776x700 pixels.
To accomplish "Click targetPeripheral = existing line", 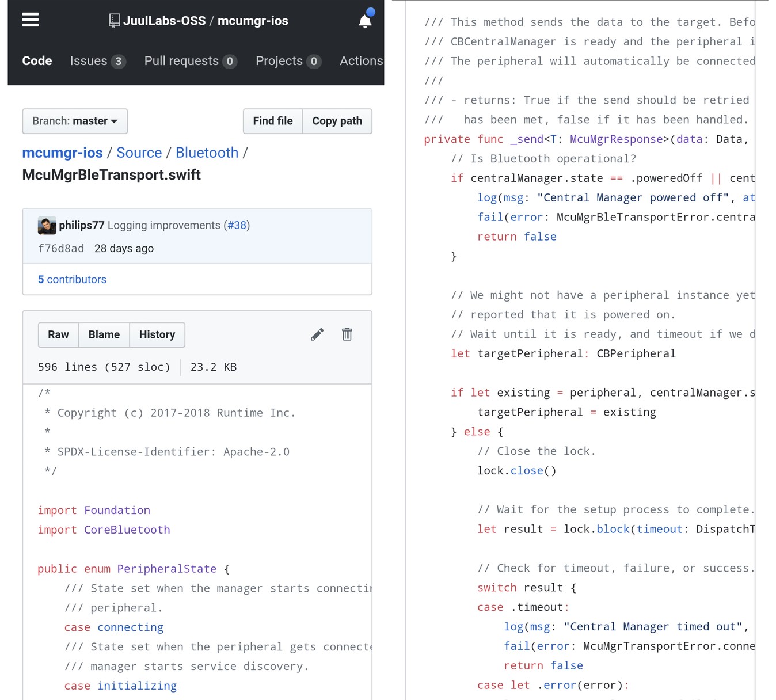I will click(567, 412).
